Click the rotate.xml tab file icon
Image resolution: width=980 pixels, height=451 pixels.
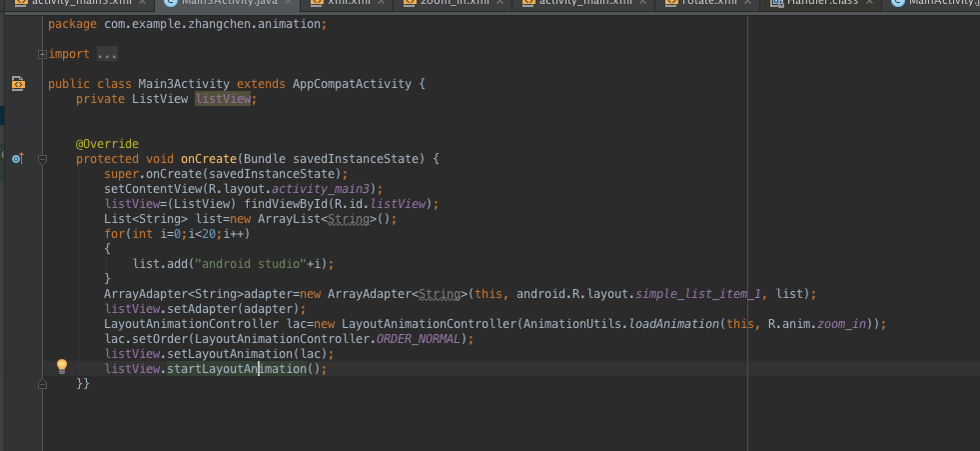tap(670, 3)
